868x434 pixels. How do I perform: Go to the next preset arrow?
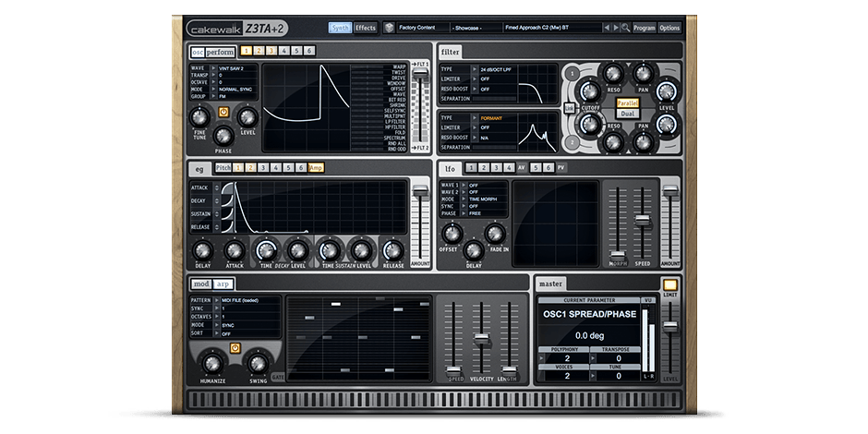(616, 28)
